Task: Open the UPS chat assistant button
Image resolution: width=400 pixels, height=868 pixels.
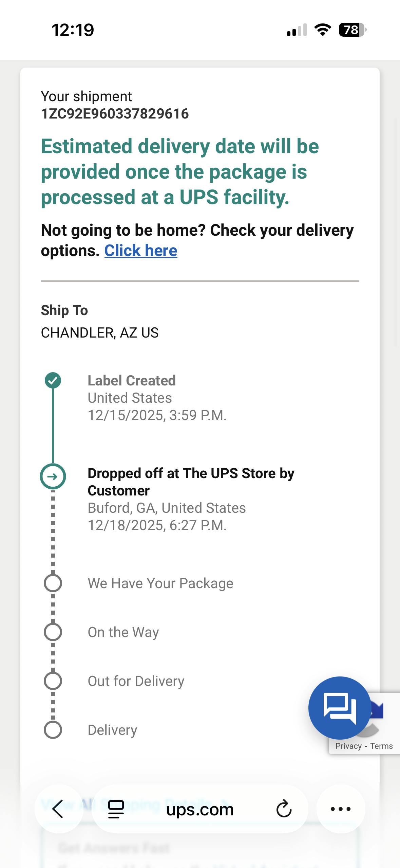Action: coord(339,707)
